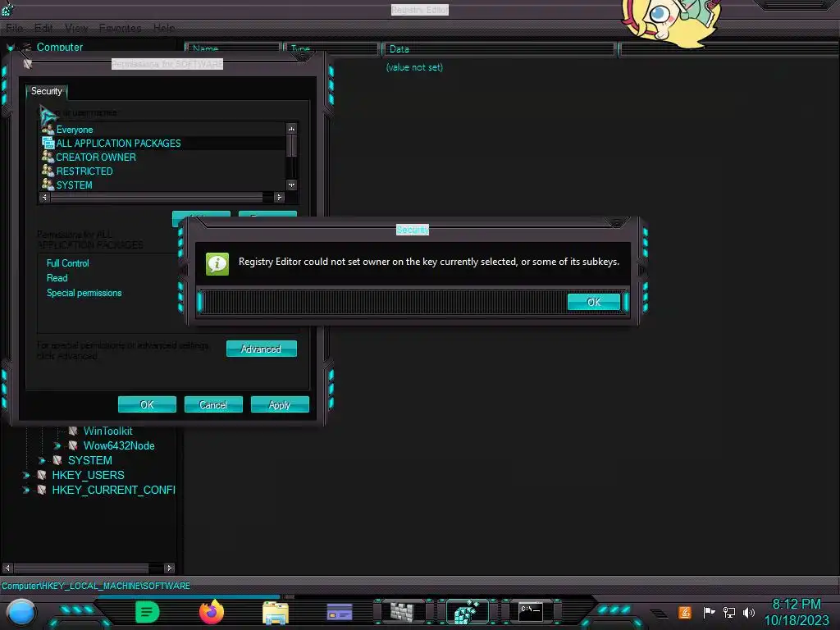This screenshot has width=840, height=630.
Task: Open File Explorer from the taskbar
Action: (276, 612)
